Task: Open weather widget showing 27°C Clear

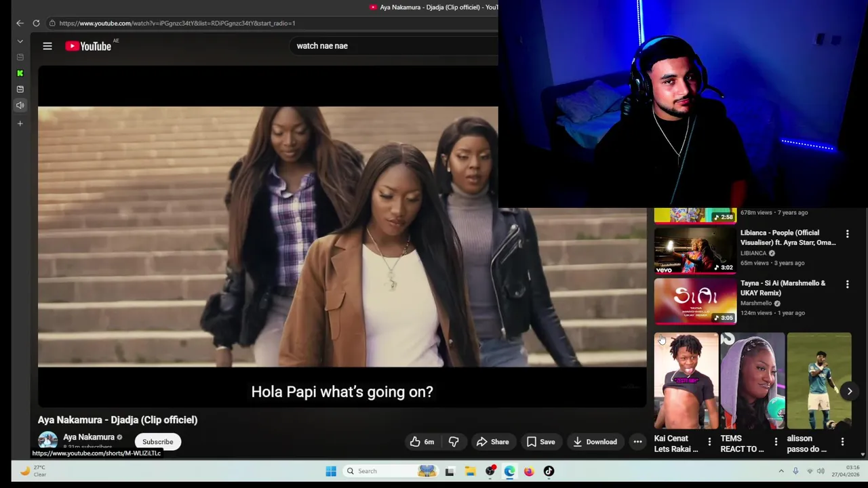Action: pyautogui.click(x=33, y=470)
